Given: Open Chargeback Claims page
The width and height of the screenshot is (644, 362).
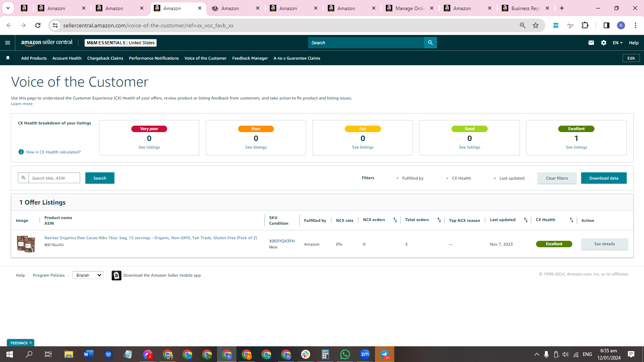Looking at the screenshot, I should pyautogui.click(x=105, y=58).
